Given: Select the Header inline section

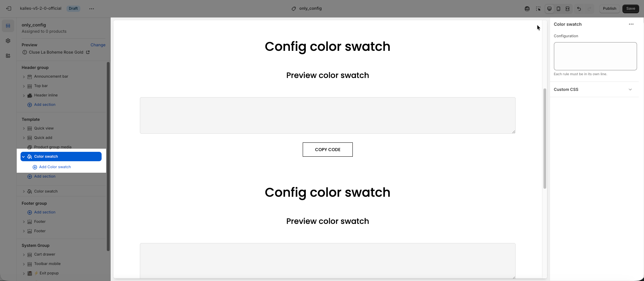Looking at the screenshot, I should (x=46, y=95).
